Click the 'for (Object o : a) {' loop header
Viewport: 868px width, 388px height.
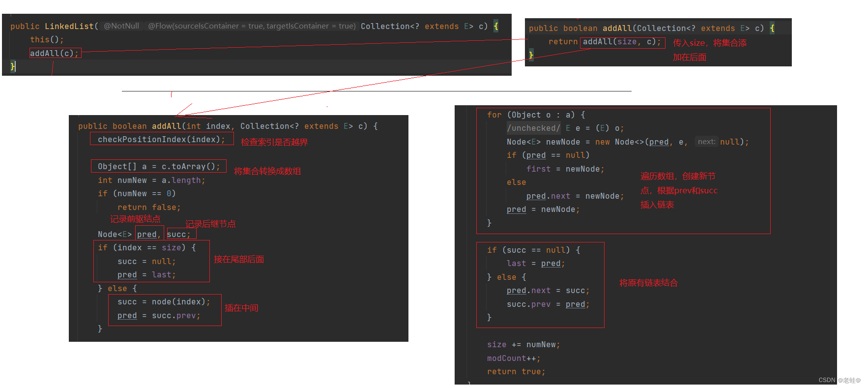pyautogui.click(x=536, y=115)
